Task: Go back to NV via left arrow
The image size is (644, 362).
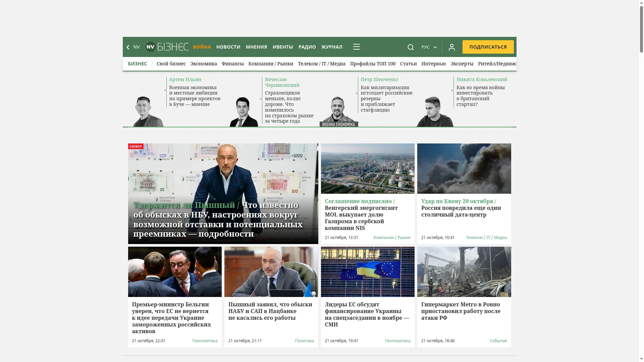Action: 133,47
